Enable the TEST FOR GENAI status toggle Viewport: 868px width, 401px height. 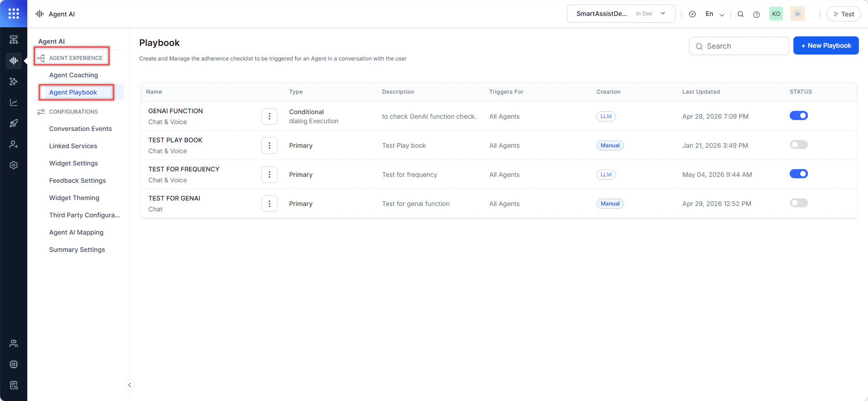[799, 203]
